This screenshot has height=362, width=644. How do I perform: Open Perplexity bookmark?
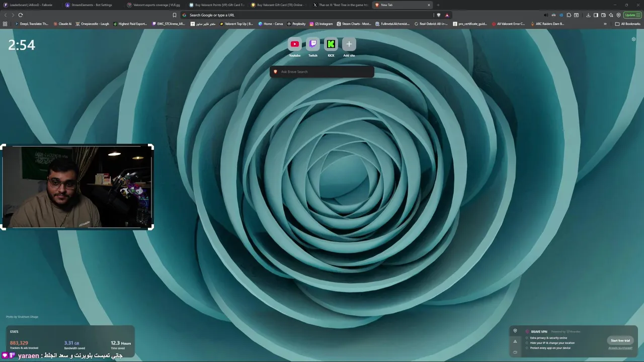pyautogui.click(x=296, y=24)
